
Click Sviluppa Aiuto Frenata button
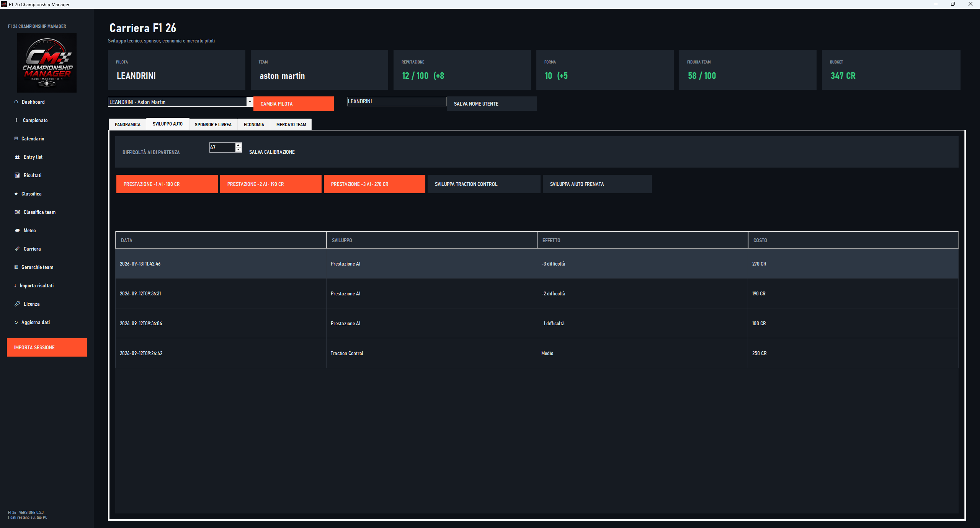(597, 184)
